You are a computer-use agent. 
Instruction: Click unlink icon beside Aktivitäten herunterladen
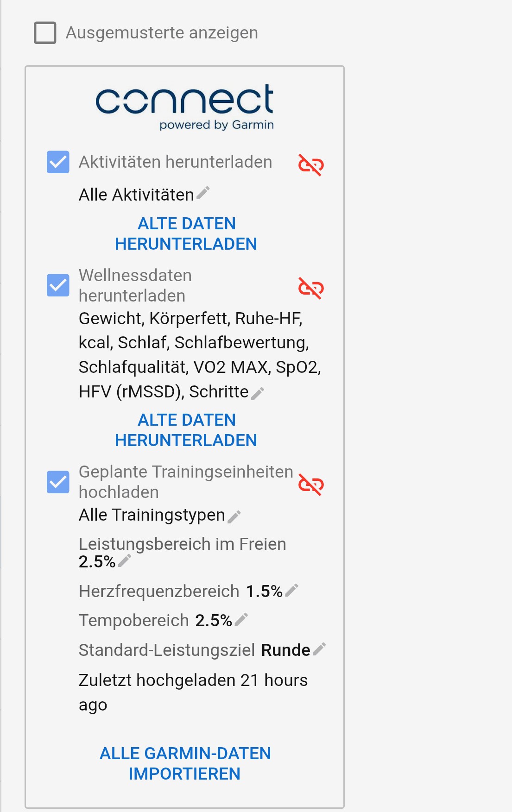click(311, 164)
